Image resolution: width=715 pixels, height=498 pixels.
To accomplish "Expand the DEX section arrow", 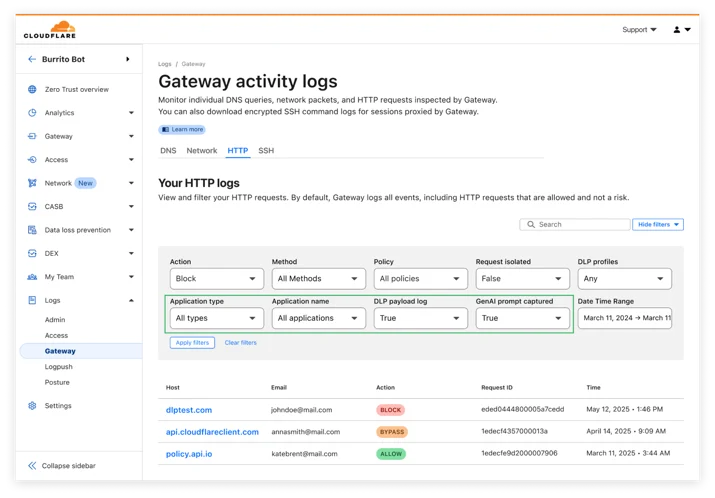I will coord(131,253).
